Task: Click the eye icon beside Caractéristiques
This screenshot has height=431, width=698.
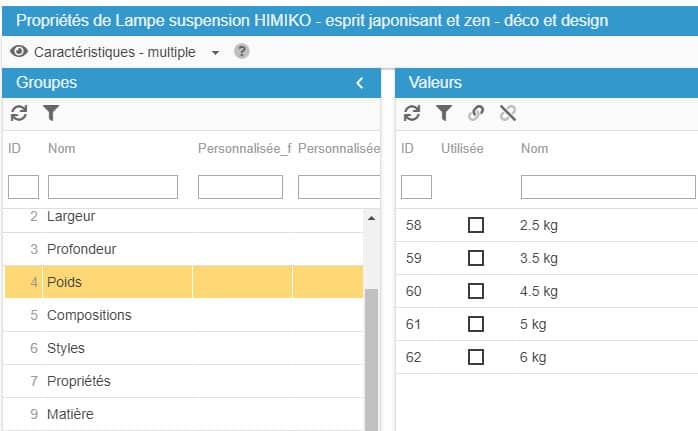Action: coord(19,51)
